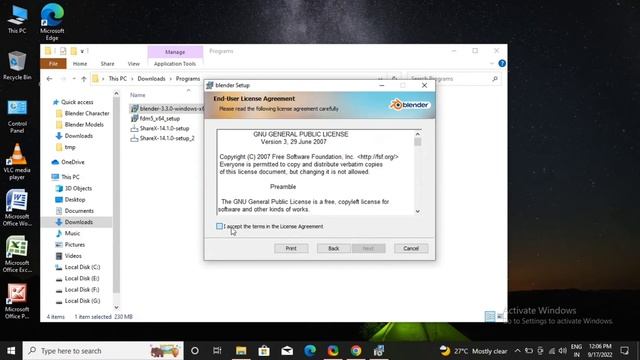Open the Blender Models folder in Quick access

click(80, 124)
